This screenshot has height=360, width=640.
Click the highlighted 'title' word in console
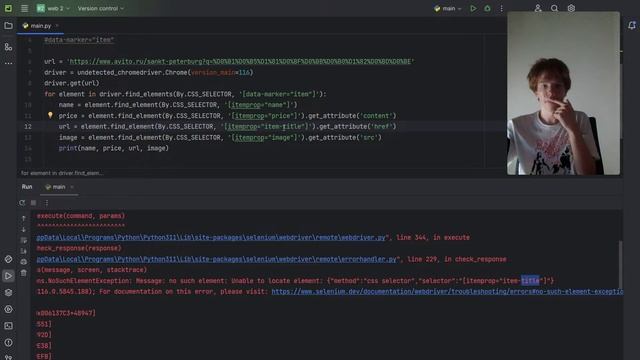pyautogui.click(x=530, y=280)
